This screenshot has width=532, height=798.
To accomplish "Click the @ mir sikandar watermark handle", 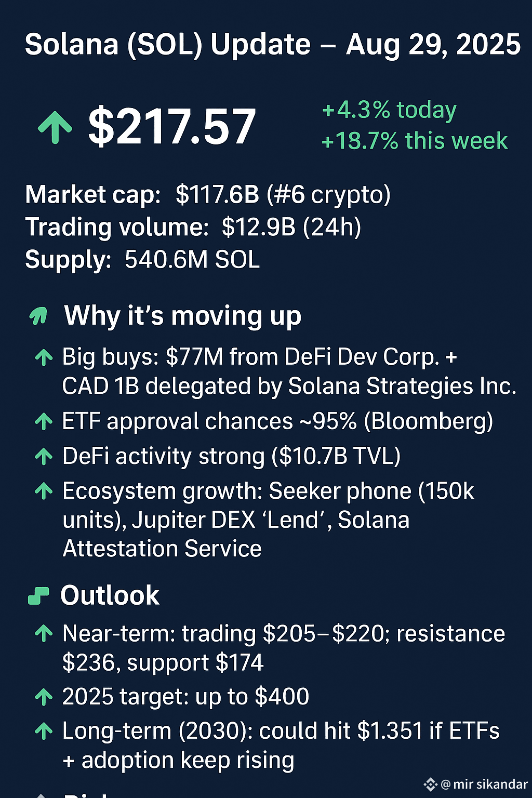I will [484, 784].
